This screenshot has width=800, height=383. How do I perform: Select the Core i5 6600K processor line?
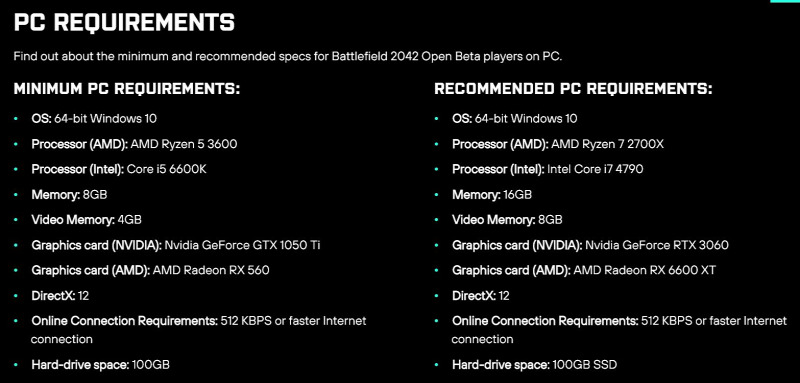[x=119, y=169]
